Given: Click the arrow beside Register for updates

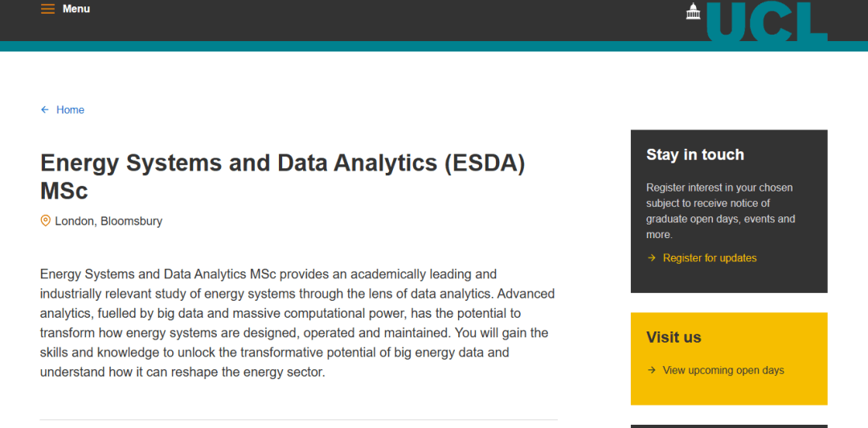Looking at the screenshot, I should coord(651,258).
